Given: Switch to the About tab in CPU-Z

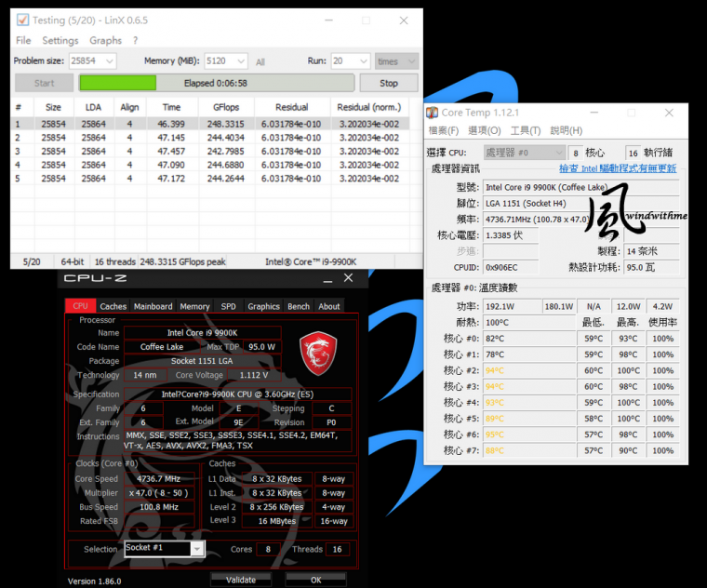Looking at the screenshot, I should pos(329,306).
